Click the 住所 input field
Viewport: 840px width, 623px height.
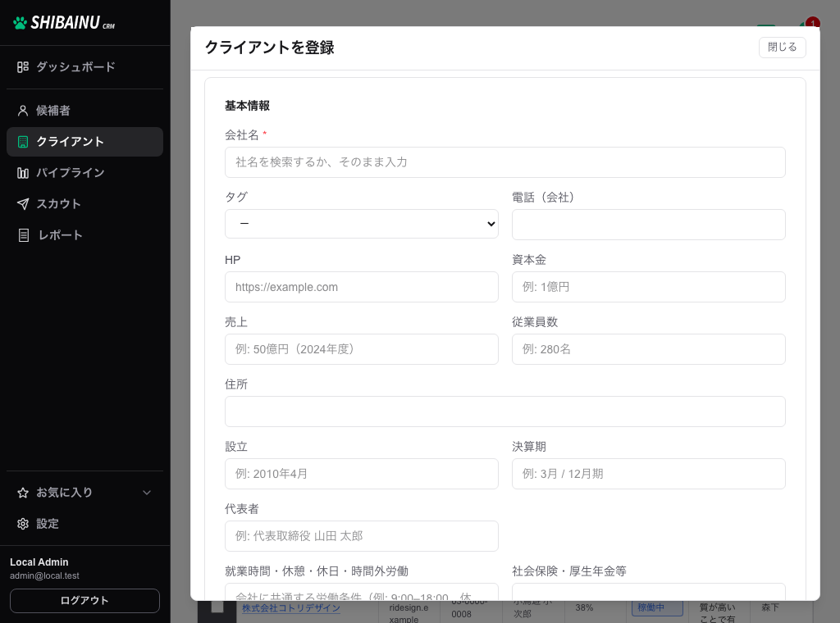(x=505, y=412)
